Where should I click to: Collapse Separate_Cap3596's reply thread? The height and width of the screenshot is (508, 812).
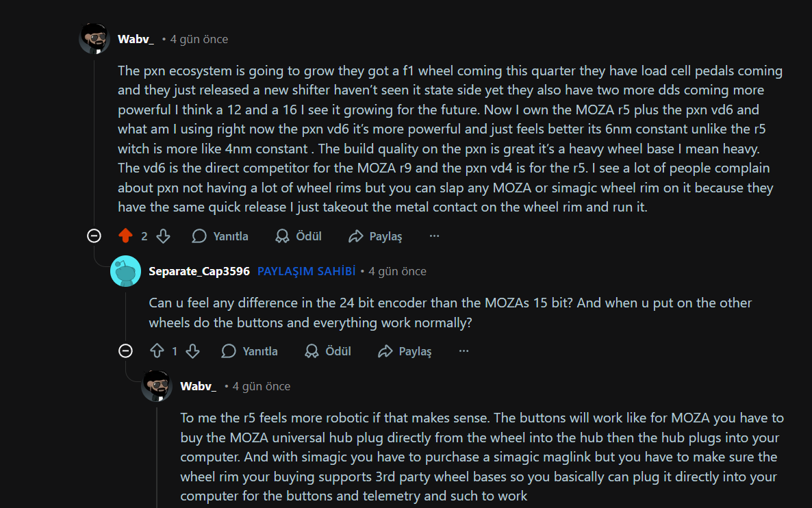click(125, 351)
